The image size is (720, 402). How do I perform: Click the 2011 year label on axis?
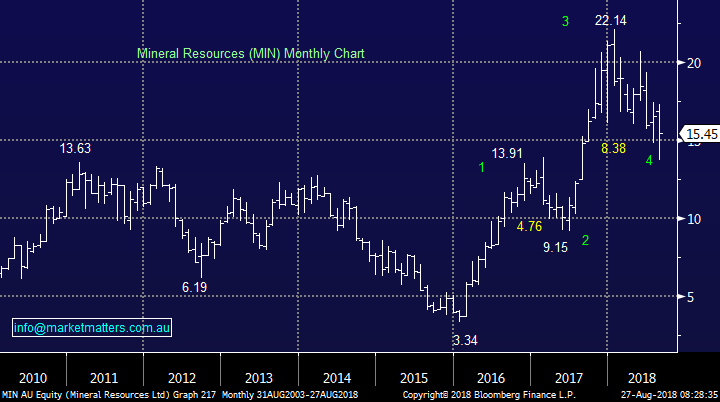(104, 378)
